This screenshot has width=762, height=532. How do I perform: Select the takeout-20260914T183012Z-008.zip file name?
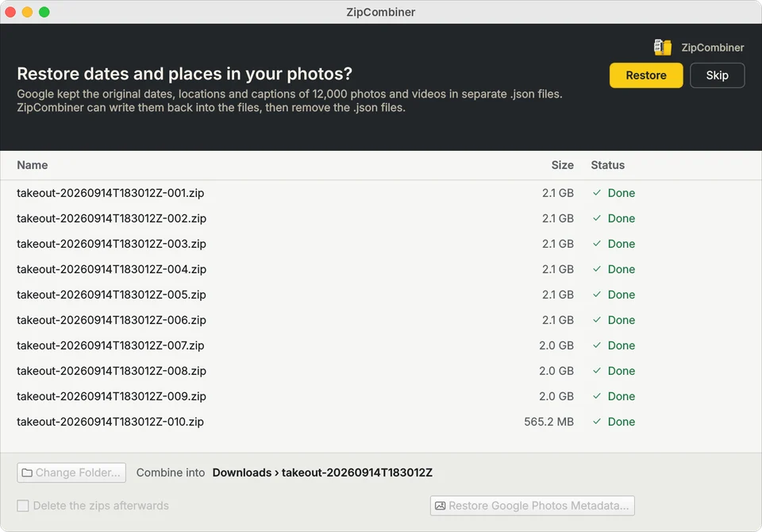(x=111, y=371)
